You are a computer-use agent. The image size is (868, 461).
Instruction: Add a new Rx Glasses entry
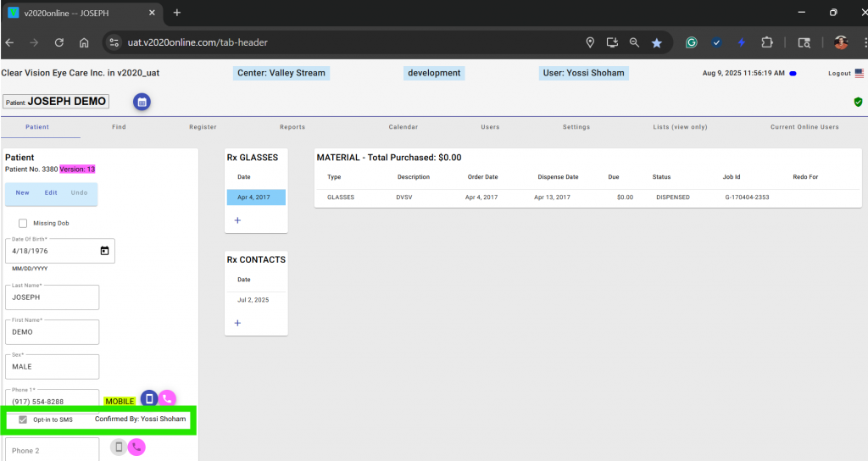click(237, 220)
